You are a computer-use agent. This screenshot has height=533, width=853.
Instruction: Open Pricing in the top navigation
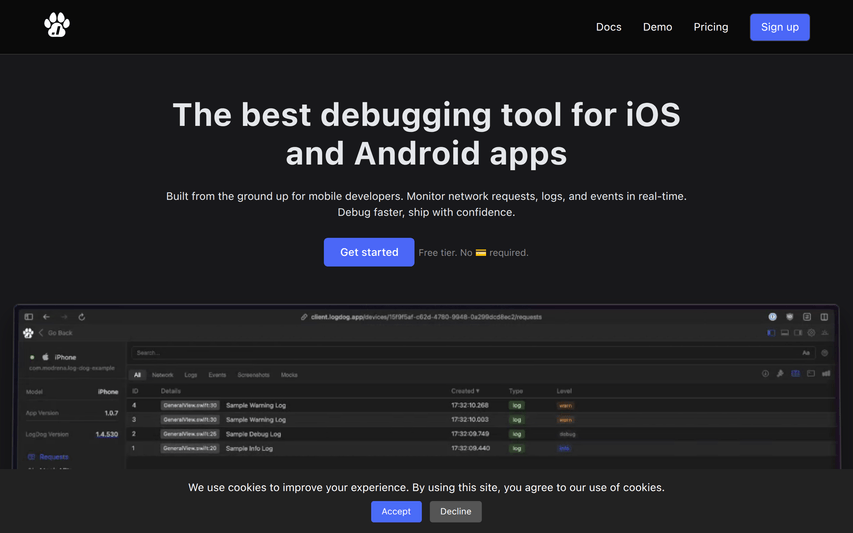[x=710, y=27]
